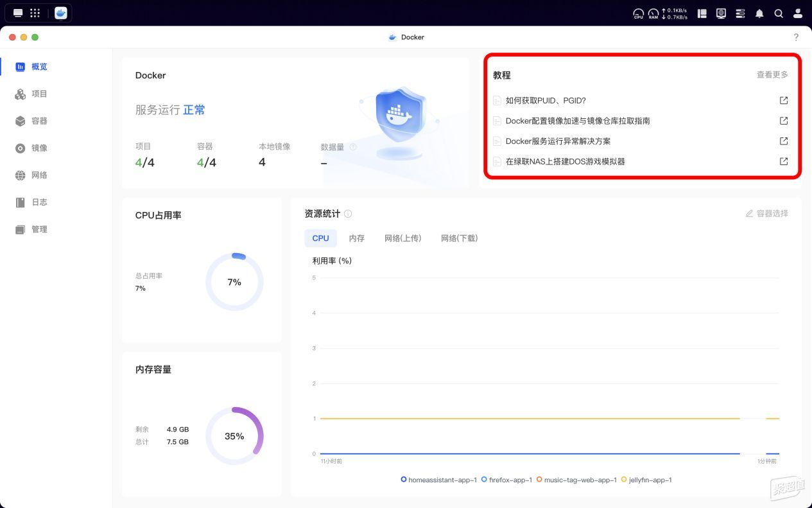
Task: Click the 本地镜像 count of 4
Action: pos(262,162)
